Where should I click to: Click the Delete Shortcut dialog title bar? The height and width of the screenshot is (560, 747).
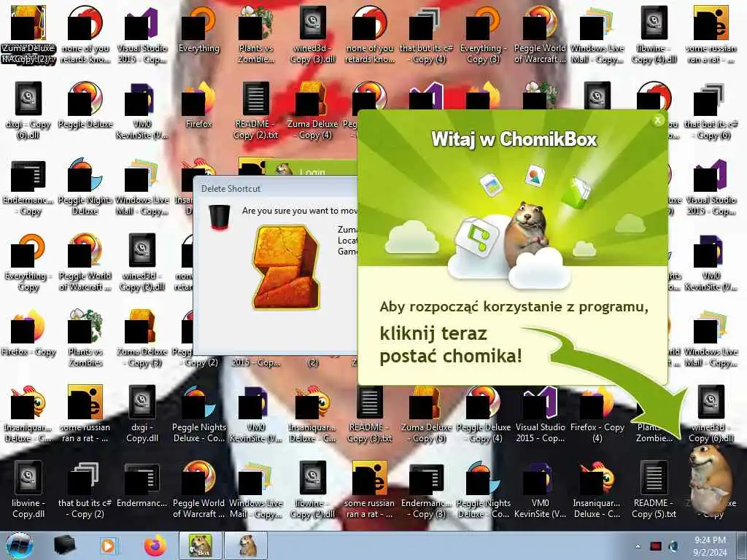pos(275,189)
